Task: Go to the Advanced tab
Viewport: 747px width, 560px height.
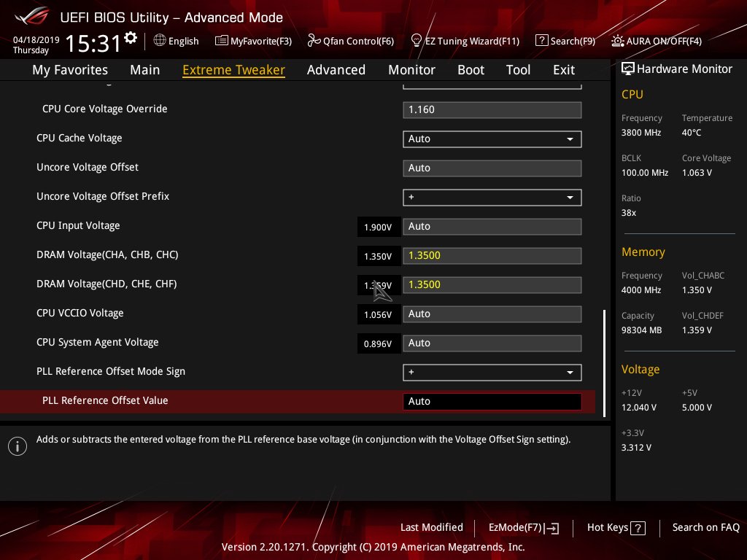Action: 336,70
